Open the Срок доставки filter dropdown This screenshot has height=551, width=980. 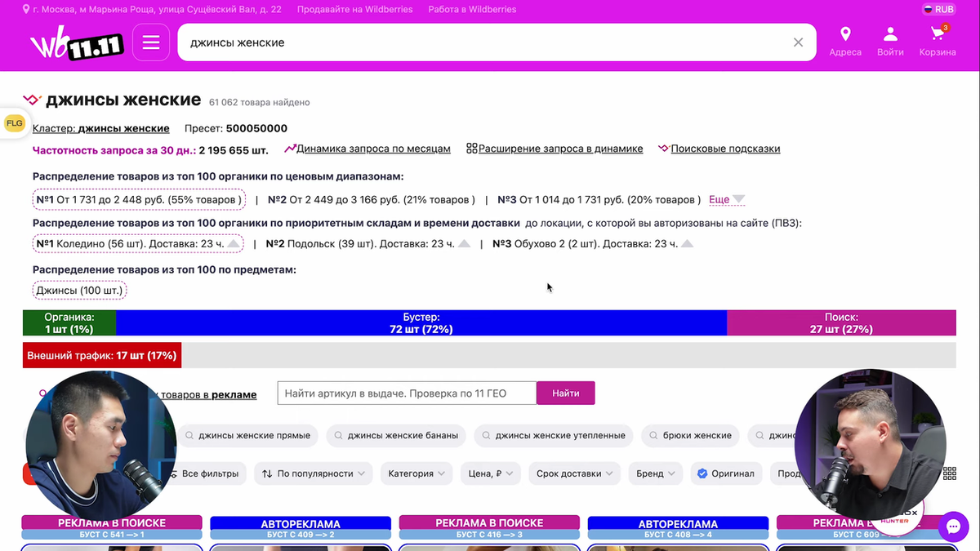coord(574,473)
